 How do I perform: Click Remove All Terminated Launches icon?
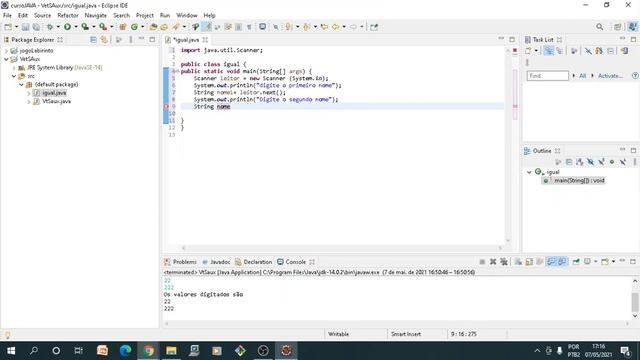pos(504,262)
